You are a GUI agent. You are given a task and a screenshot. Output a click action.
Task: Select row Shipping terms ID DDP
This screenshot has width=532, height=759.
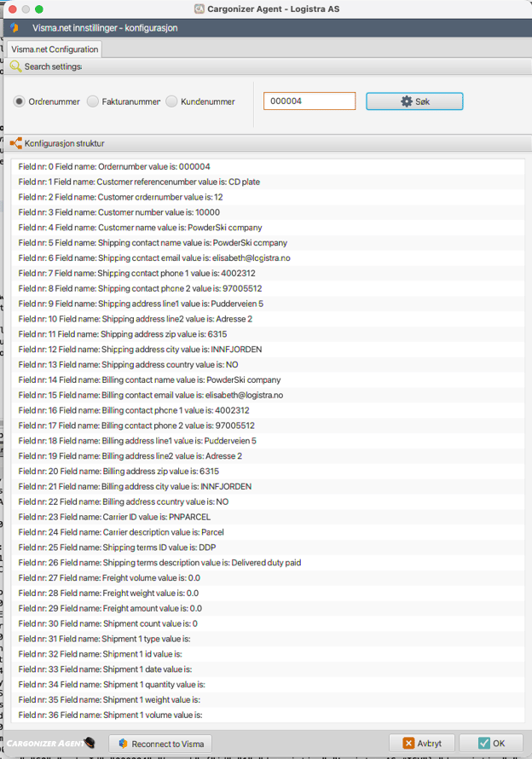click(x=268, y=548)
